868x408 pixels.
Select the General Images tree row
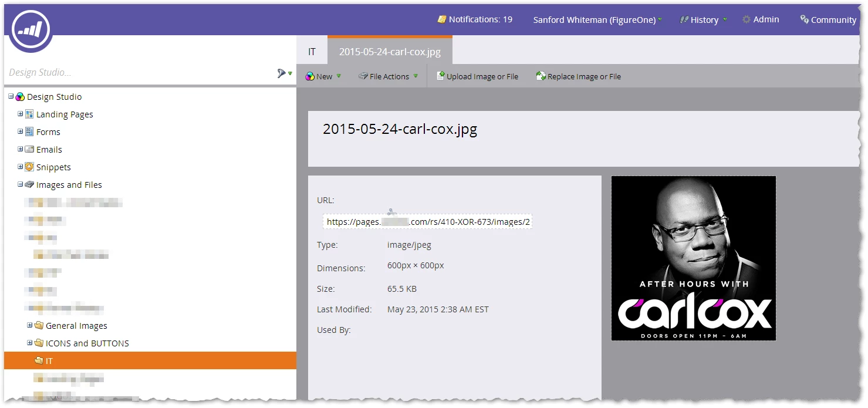(x=150, y=325)
